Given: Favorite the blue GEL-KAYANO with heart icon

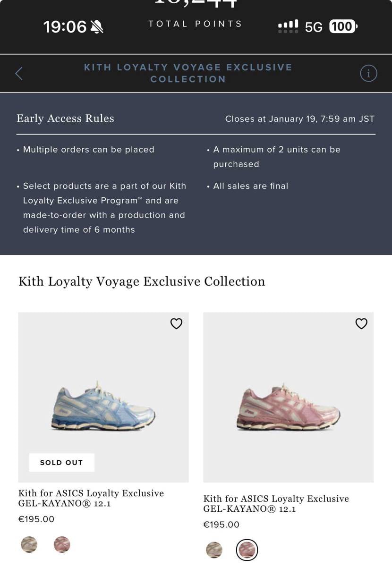Looking at the screenshot, I should tap(176, 323).
